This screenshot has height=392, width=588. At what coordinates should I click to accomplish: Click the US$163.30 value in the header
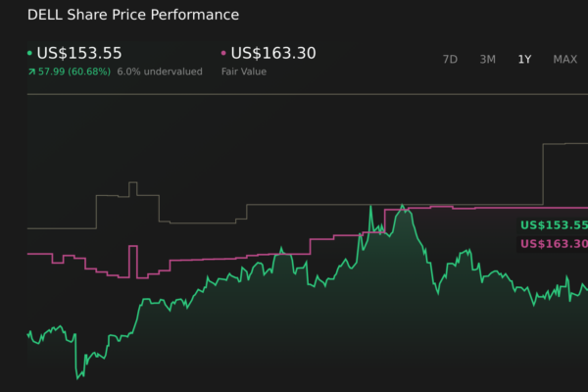(x=273, y=53)
